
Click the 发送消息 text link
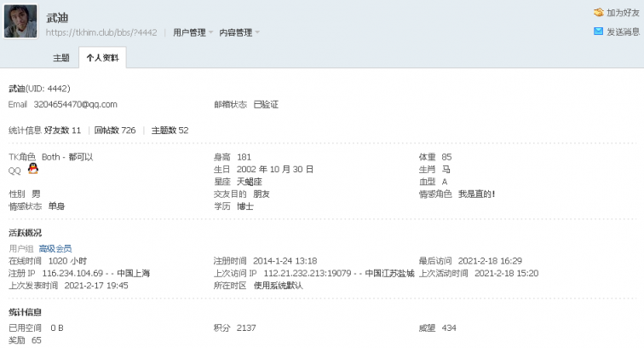(623, 32)
